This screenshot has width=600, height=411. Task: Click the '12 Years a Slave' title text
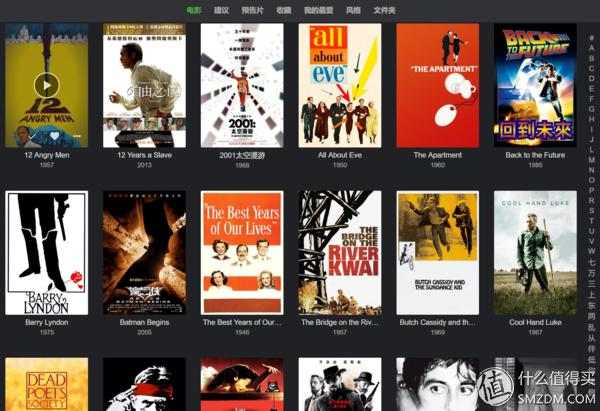pyautogui.click(x=144, y=155)
